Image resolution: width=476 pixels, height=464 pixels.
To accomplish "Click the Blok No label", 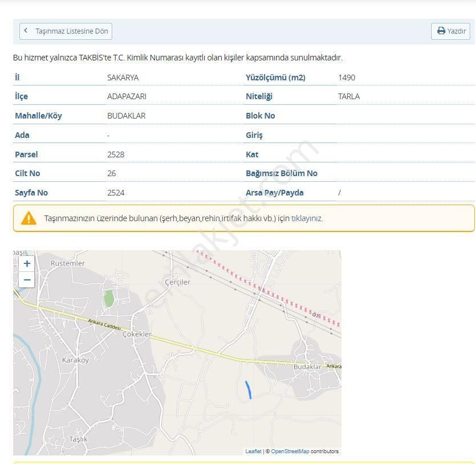I will point(260,116).
